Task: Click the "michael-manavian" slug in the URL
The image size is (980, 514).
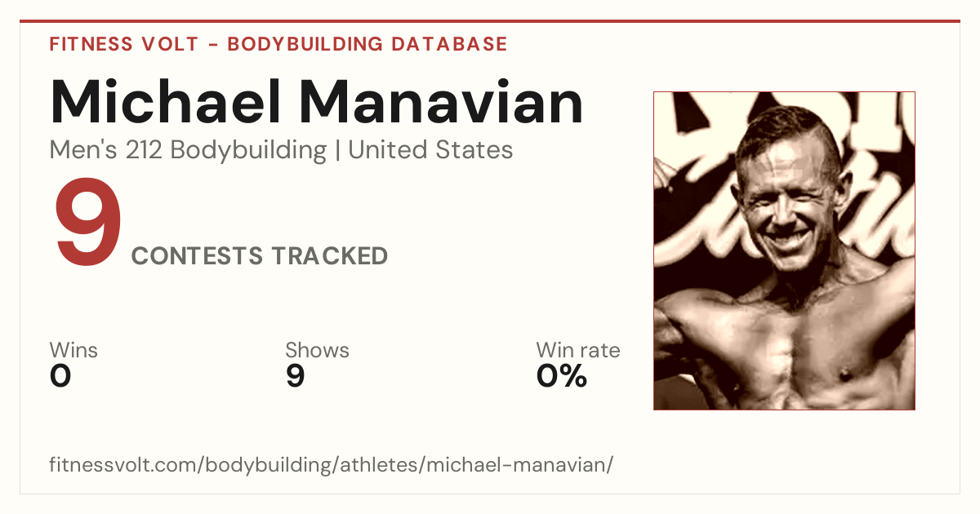Action: [516, 466]
